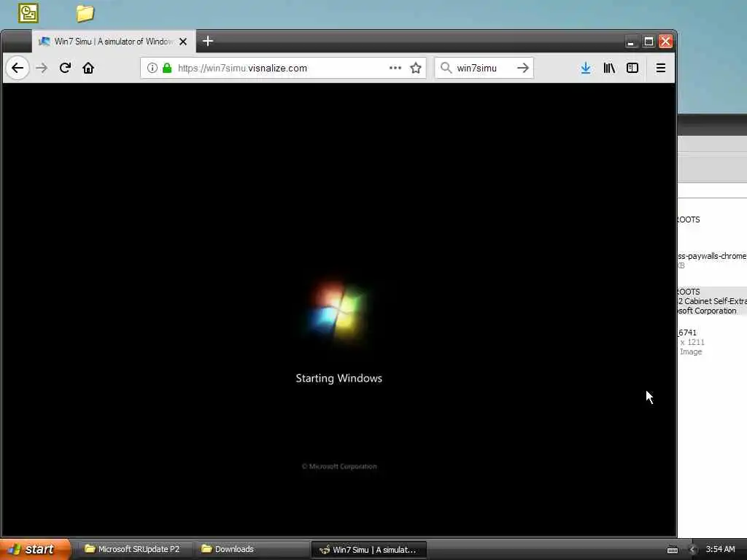
Task: Open the browser home page icon
Action: [x=88, y=68]
